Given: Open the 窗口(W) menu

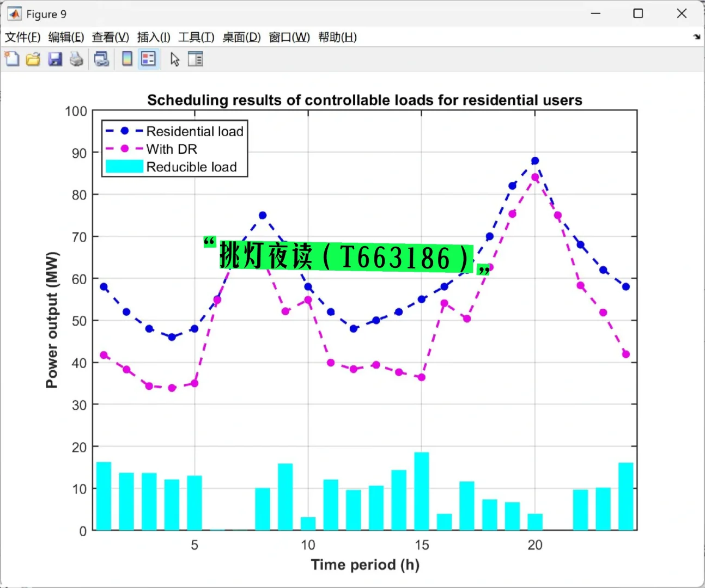Looking at the screenshot, I should coord(289,37).
